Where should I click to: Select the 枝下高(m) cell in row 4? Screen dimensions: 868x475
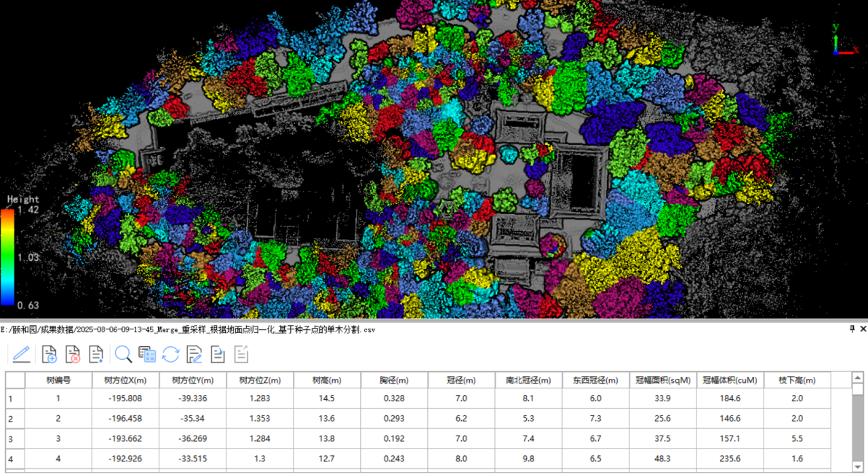(797, 459)
